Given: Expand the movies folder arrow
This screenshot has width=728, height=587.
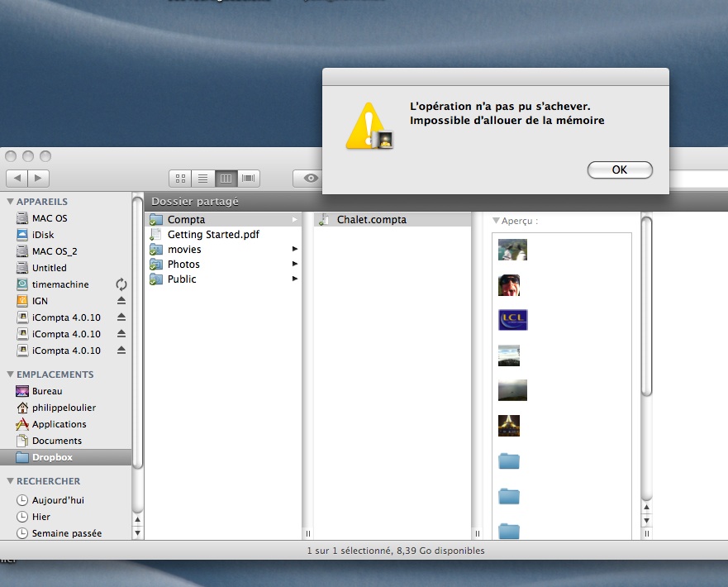Looking at the screenshot, I should pyautogui.click(x=295, y=249).
